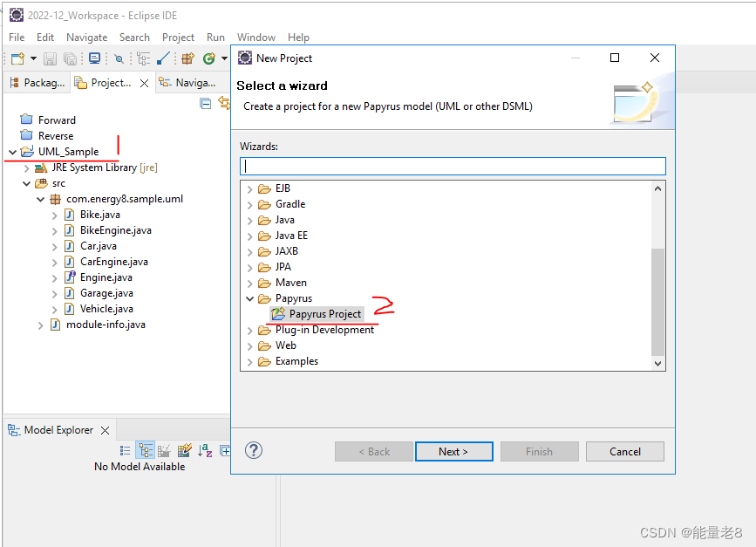756x547 pixels.
Task: Click the Expand All icon in Model Explorer
Action: [225, 450]
